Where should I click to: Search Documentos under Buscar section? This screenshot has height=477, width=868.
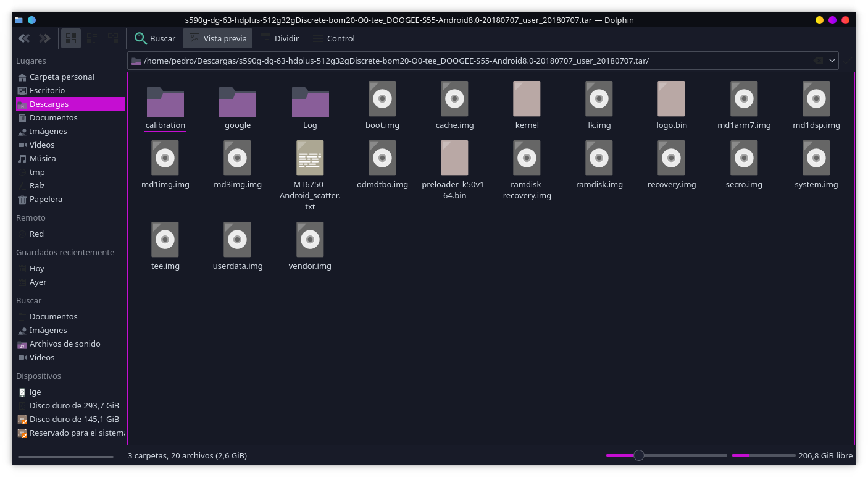click(70, 317)
